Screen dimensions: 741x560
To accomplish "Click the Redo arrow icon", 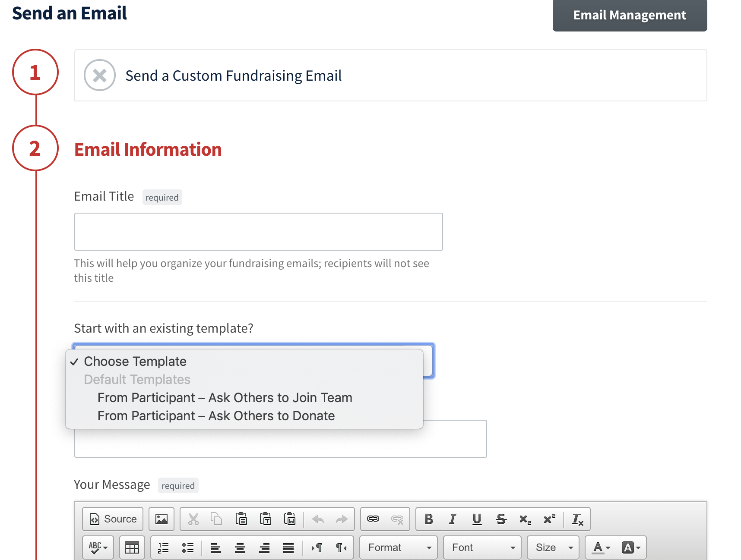I will click(x=342, y=519).
